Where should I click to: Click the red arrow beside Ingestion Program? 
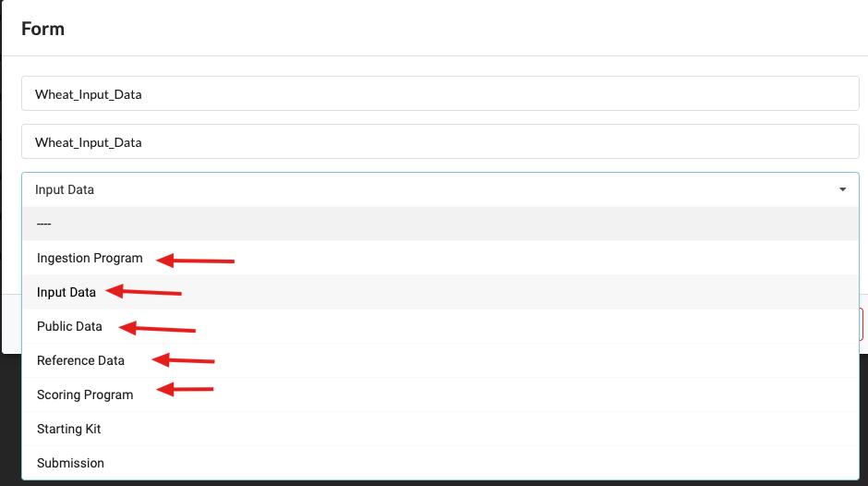point(195,261)
